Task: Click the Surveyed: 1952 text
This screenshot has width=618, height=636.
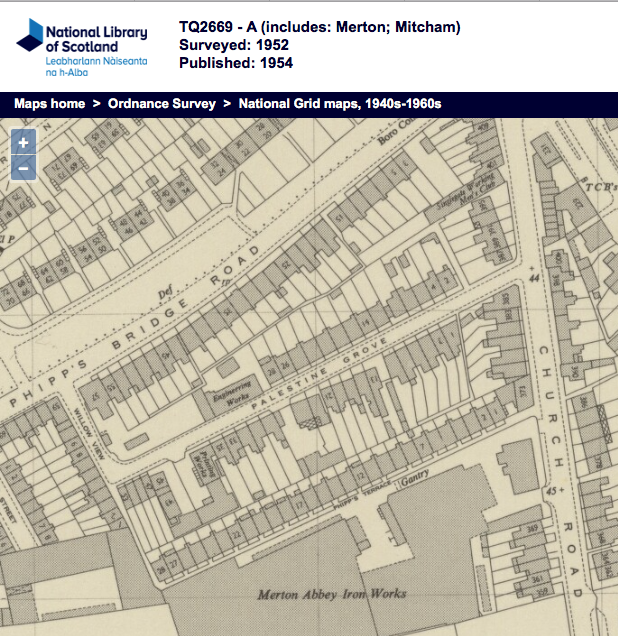Action: pyautogui.click(x=234, y=45)
